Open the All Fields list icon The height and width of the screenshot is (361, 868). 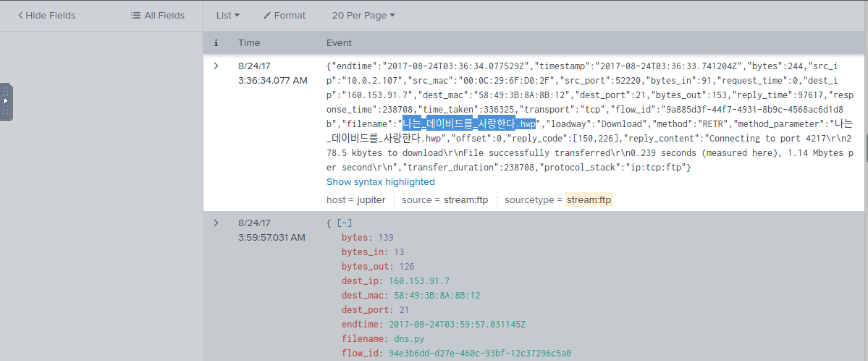(135, 15)
